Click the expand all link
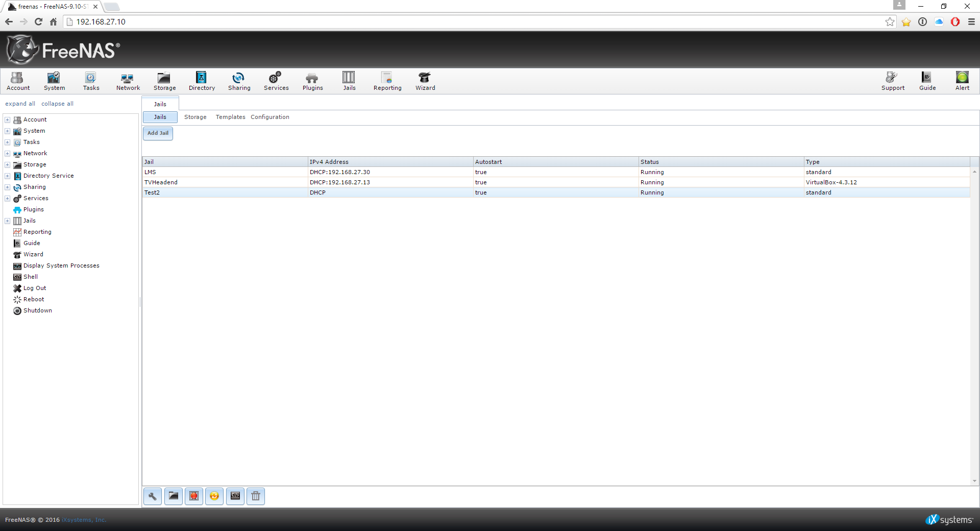980x531 pixels. (x=20, y=104)
